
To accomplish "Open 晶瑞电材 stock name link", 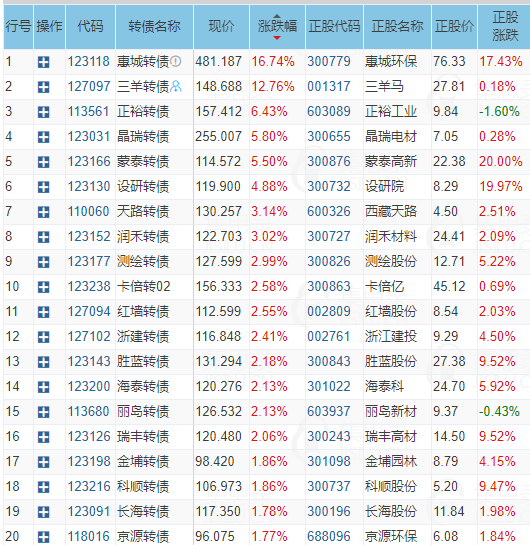I will click(x=391, y=137).
